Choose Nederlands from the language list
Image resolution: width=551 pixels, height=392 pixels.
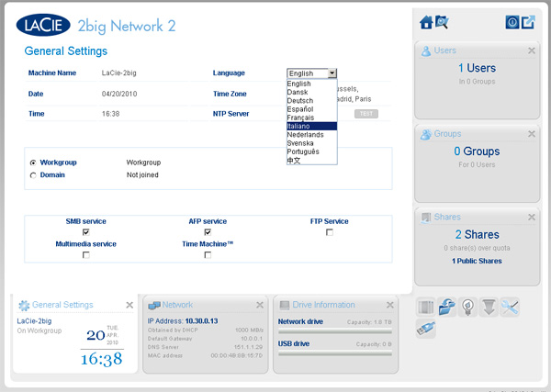click(x=311, y=135)
